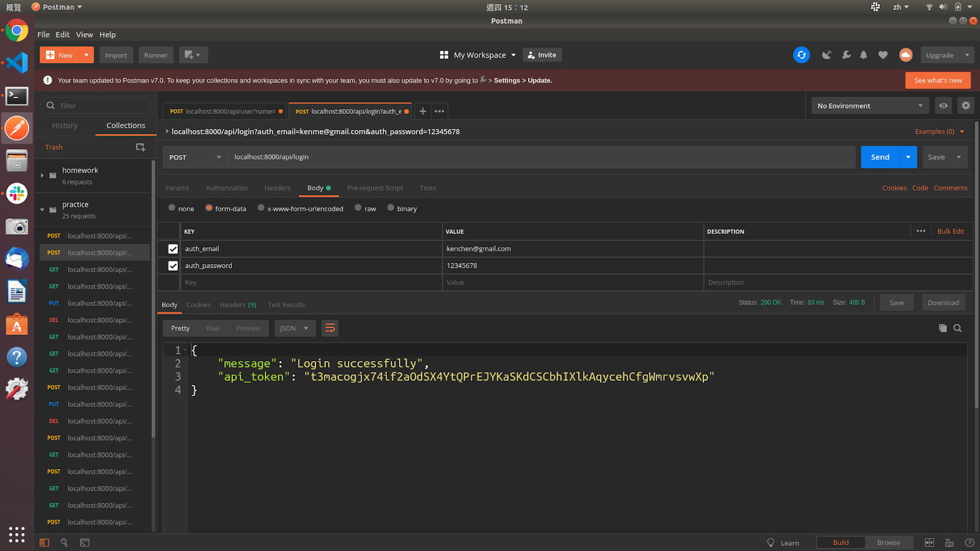Image resolution: width=980 pixels, height=551 pixels.
Task: Click the collections Filter search field
Action: click(x=95, y=106)
